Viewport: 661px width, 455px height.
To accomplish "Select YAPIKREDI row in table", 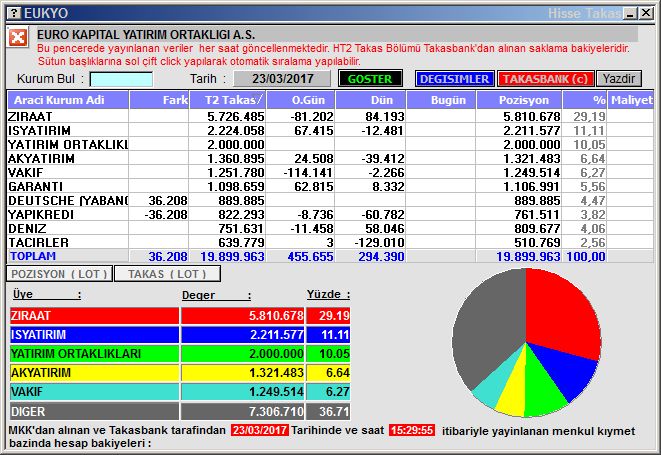I will 330,214.
